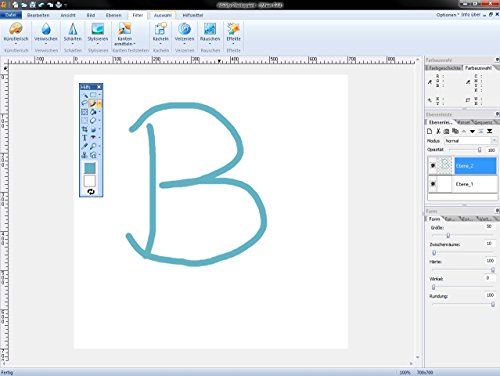This screenshot has height=376, width=500.
Task: Switch to the Farbgeschichte tab
Action: click(x=444, y=68)
